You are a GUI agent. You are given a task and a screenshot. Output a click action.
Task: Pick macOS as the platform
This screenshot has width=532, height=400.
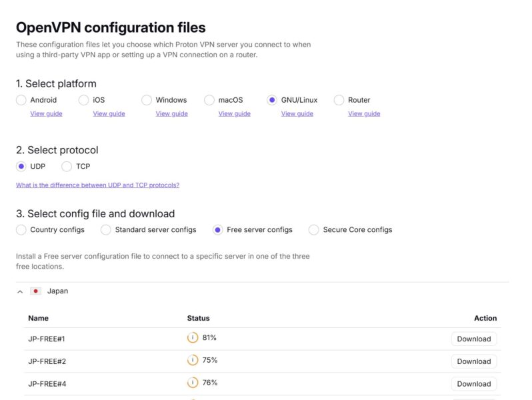(x=209, y=100)
